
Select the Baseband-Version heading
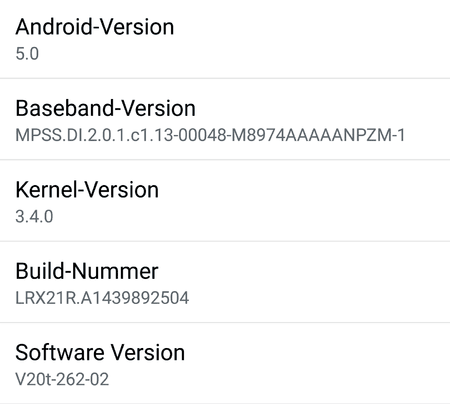pyautogui.click(x=105, y=108)
